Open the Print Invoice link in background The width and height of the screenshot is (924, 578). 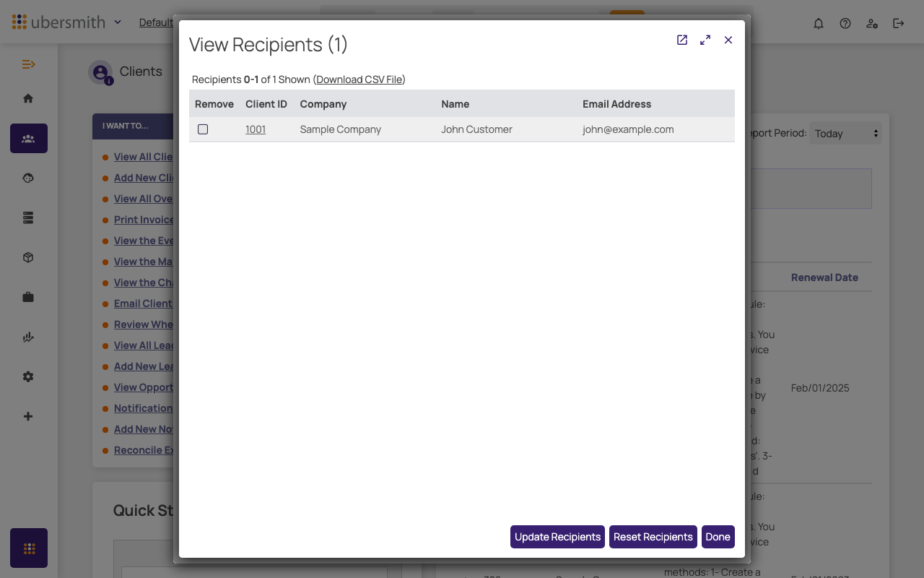[144, 220]
